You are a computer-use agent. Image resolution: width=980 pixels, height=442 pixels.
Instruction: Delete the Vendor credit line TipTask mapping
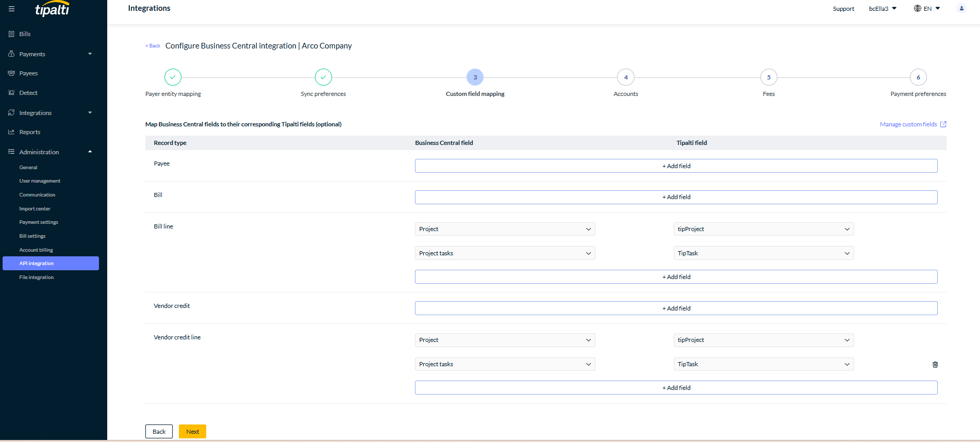(x=935, y=365)
